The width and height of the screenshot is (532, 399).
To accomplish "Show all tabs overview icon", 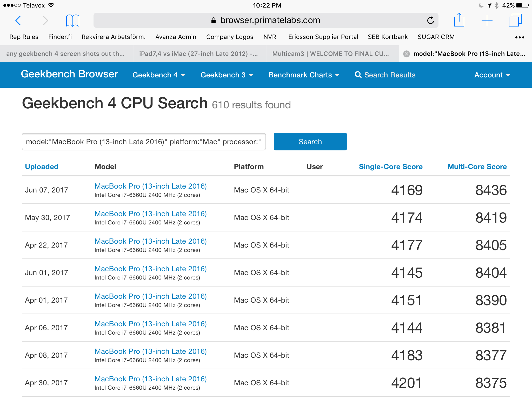I will tap(515, 20).
